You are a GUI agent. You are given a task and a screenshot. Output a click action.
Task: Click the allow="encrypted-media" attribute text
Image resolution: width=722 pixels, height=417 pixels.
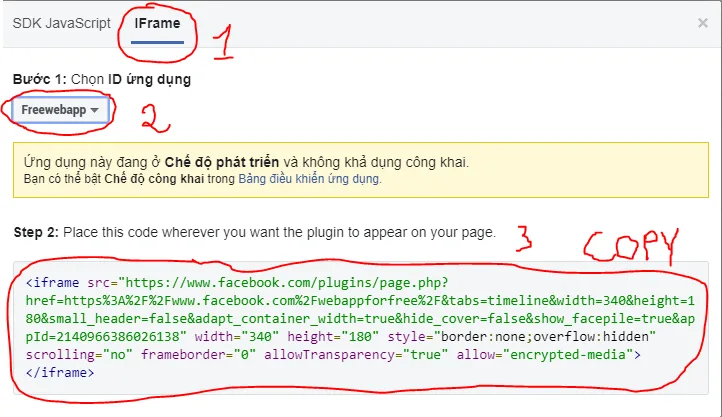tap(545, 354)
